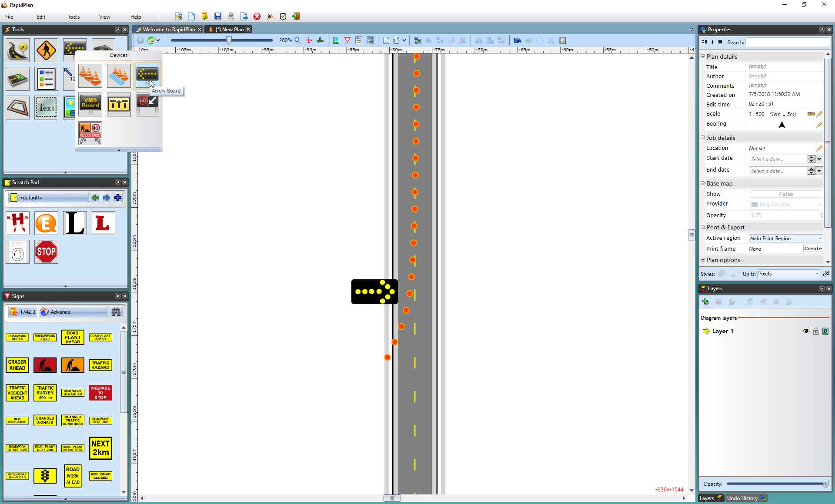
Task: Choose the cones with bollards device
Action: [x=119, y=75]
